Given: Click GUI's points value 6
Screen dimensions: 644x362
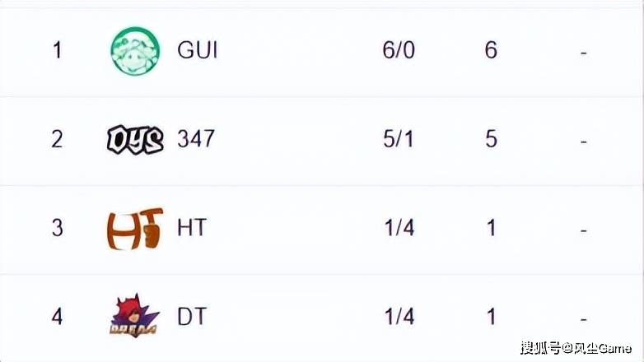Looking at the screenshot, I should pyautogui.click(x=491, y=50).
